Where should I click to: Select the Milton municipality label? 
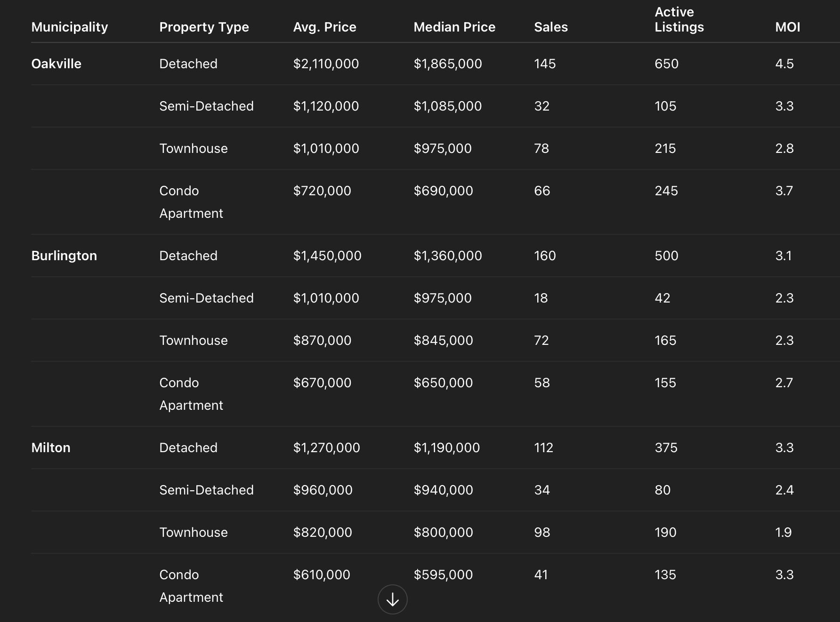coord(51,447)
